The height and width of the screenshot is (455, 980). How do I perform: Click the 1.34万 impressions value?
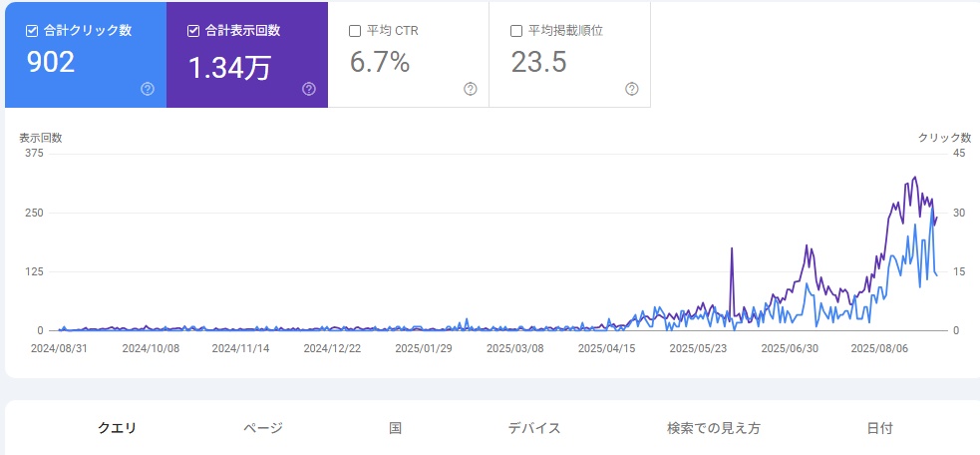229,68
